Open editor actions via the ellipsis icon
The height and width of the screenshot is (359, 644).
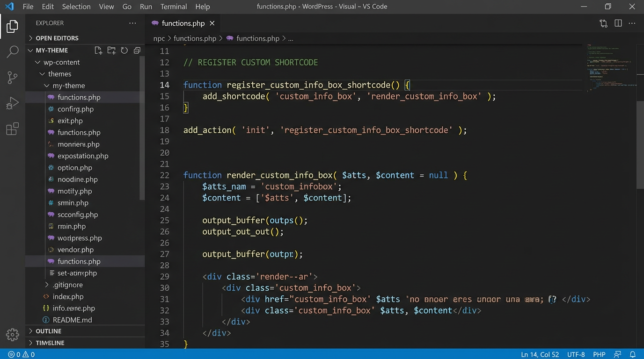[632, 23]
